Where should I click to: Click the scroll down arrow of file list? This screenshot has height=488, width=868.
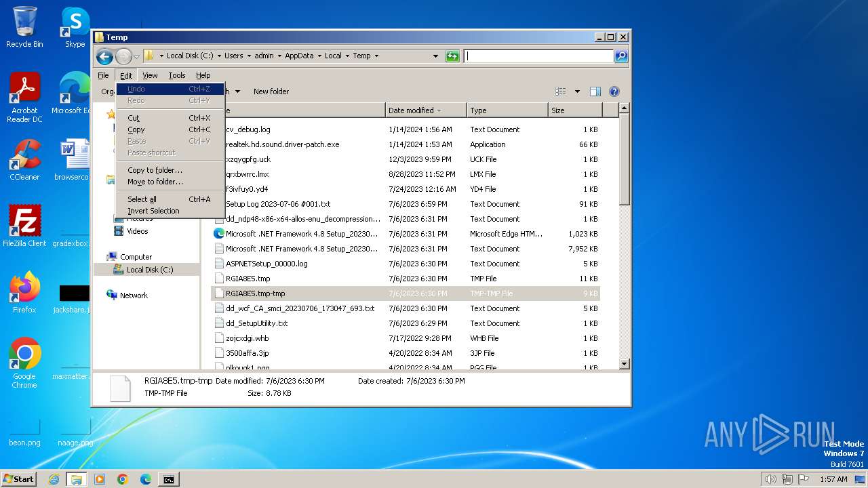click(625, 364)
